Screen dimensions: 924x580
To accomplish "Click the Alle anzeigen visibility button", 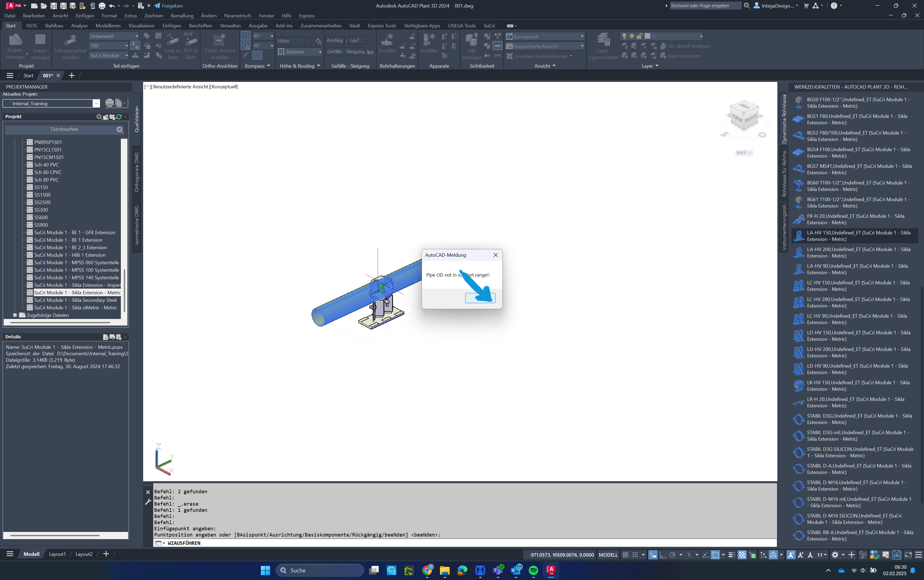I will click(472, 46).
